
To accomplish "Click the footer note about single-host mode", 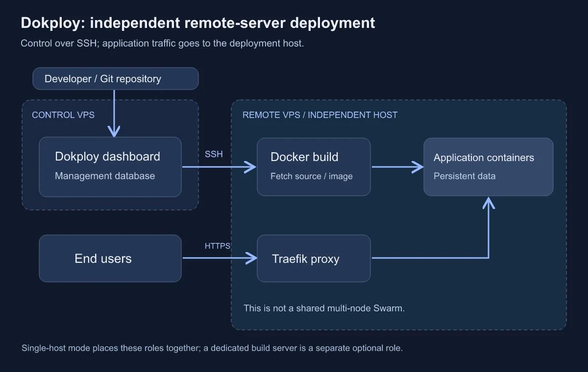I will (212, 349).
